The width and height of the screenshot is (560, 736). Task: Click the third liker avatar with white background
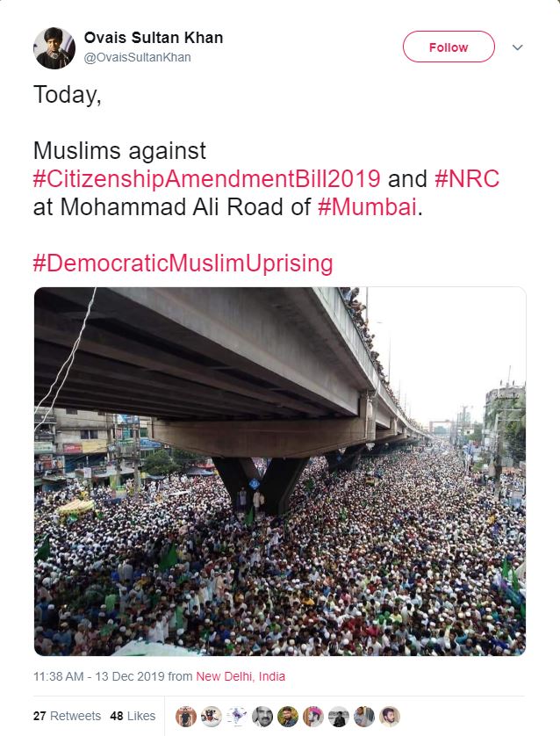[237, 716]
